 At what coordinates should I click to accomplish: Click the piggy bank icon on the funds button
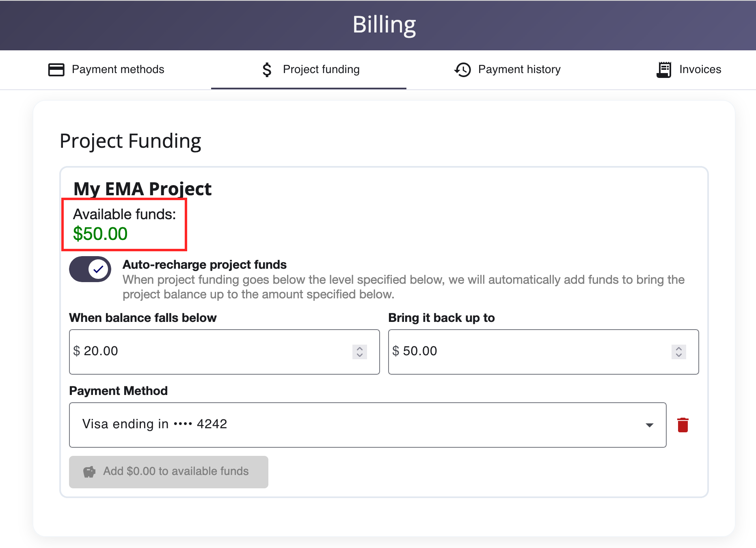click(x=90, y=471)
